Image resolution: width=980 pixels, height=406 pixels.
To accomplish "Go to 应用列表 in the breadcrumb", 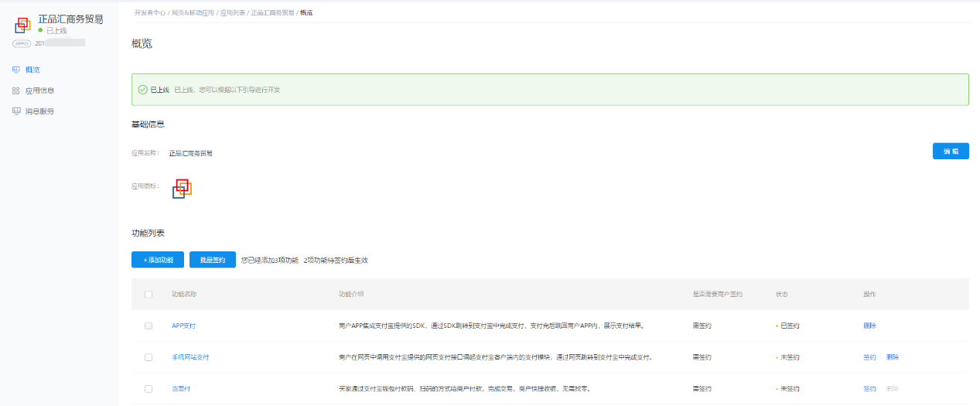I will [233, 13].
